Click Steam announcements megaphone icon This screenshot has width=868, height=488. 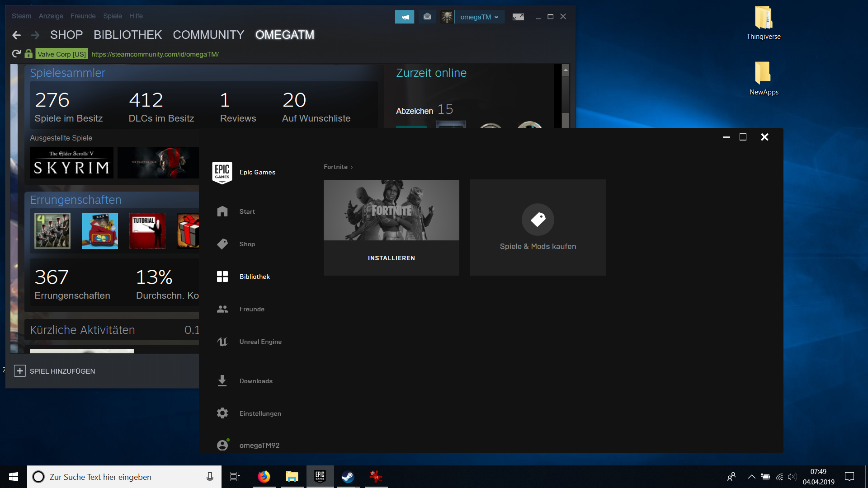(405, 17)
